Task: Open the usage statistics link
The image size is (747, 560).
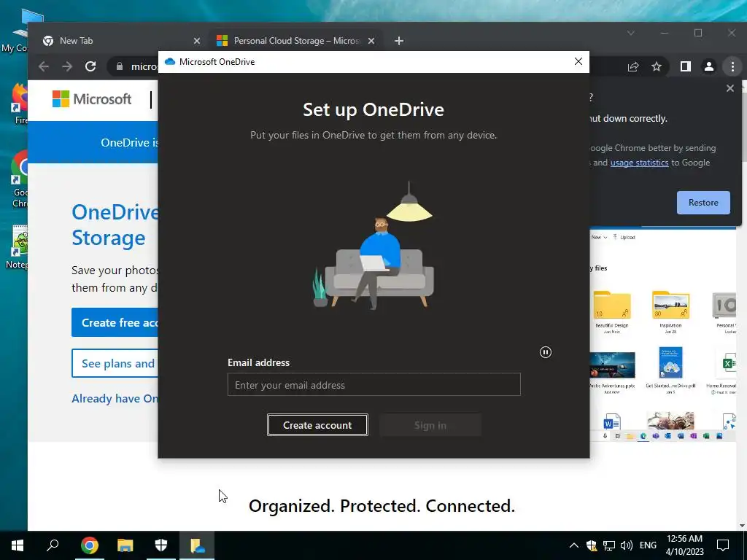Action: [x=639, y=163]
